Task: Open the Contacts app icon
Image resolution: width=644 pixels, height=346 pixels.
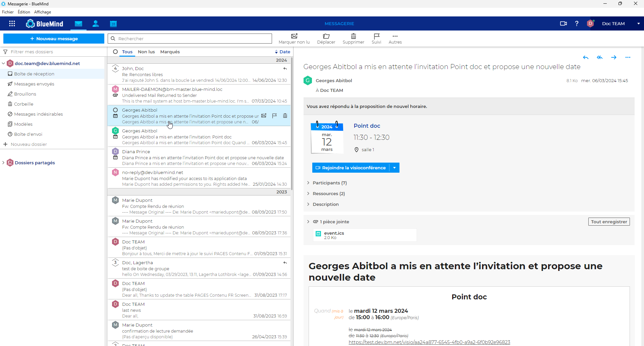Action: (96, 23)
